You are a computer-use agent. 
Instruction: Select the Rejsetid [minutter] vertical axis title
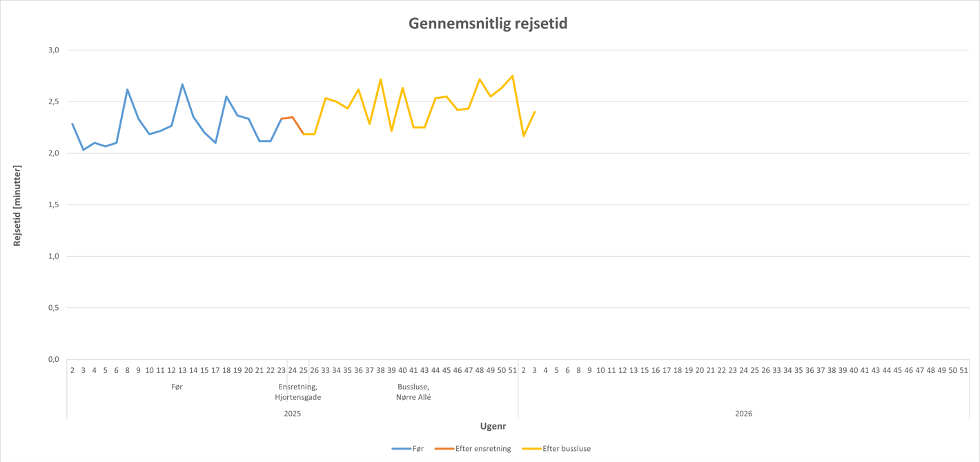coord(17,205)
